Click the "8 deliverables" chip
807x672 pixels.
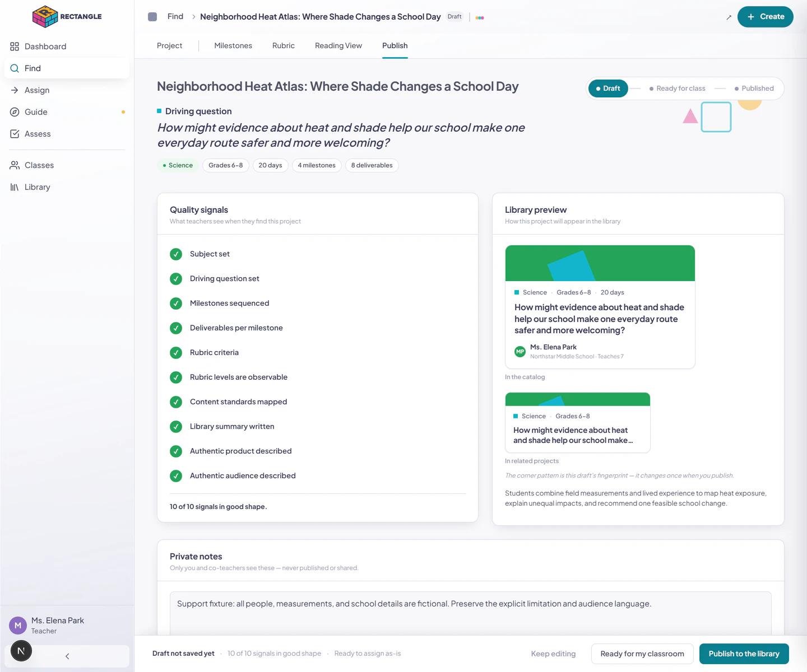click(372, 166)
